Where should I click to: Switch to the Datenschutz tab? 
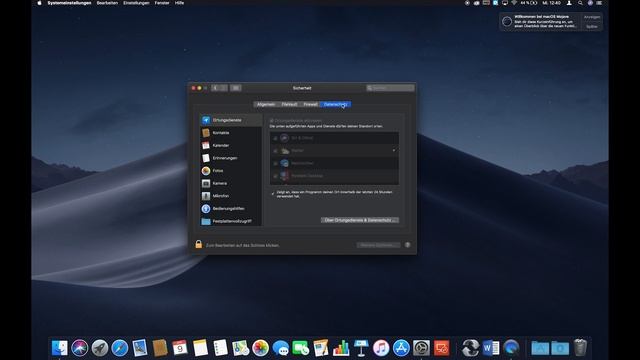[x=336, y=104]
